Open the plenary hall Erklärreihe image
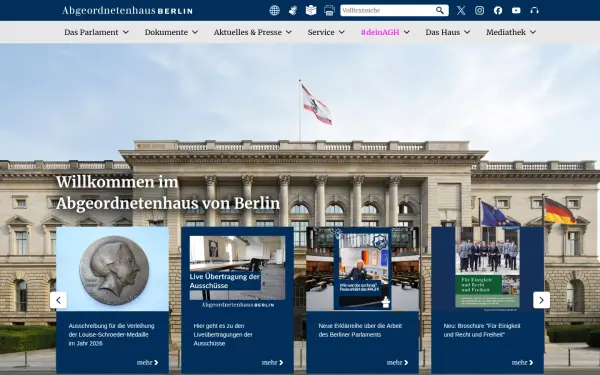Viewport: 600px width, 375px height. click(362, 269)
